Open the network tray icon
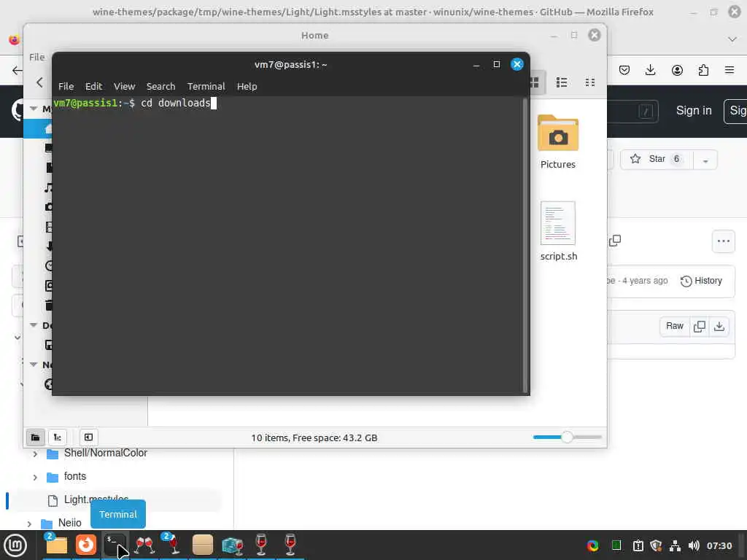This screenshot has height=560, width=747. [x=675, y=545]
